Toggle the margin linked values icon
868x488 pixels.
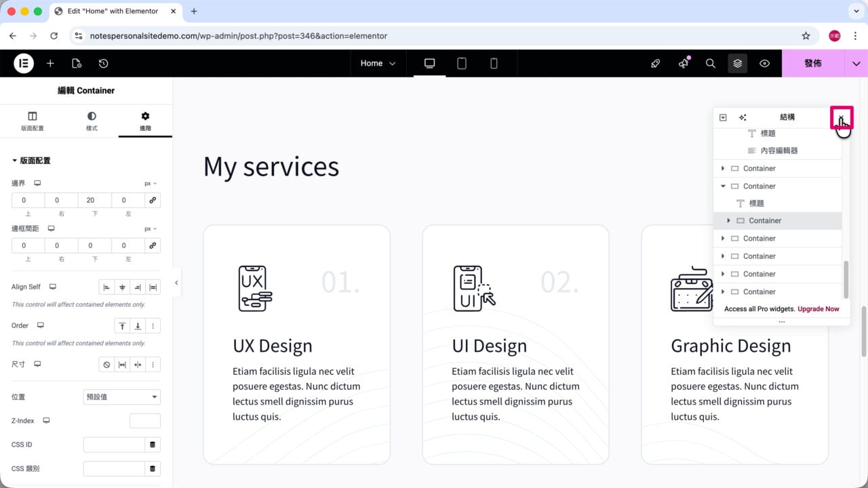tap(153, 200)
